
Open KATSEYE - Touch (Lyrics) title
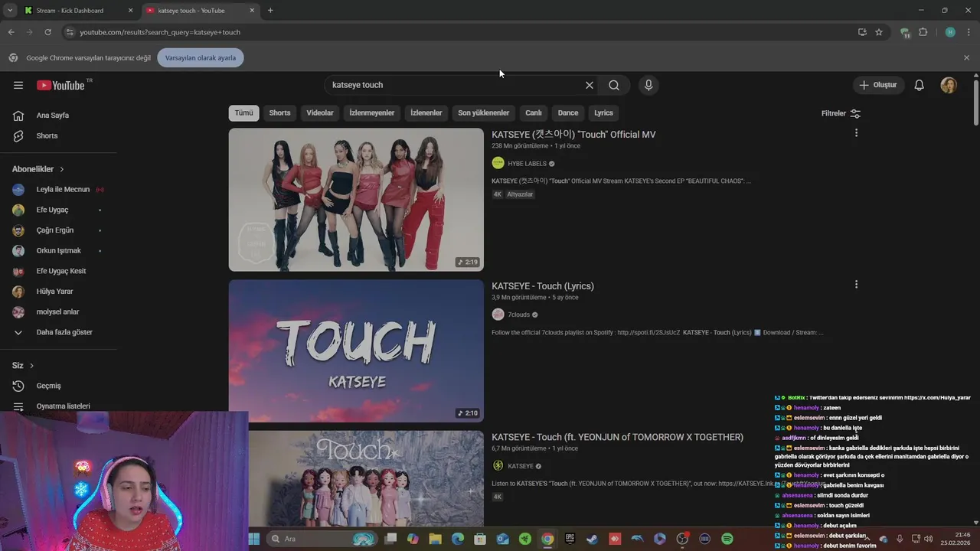(x=543, y=286)
